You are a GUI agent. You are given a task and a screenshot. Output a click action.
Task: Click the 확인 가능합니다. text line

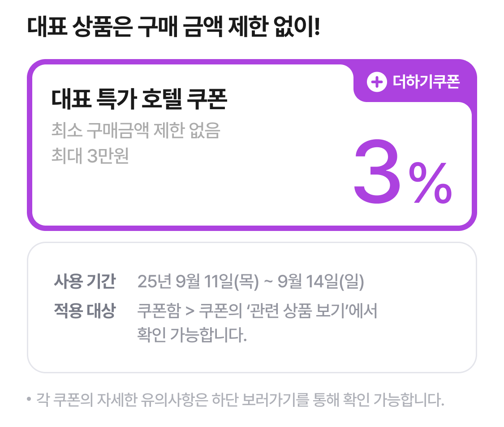click(192, 335)
